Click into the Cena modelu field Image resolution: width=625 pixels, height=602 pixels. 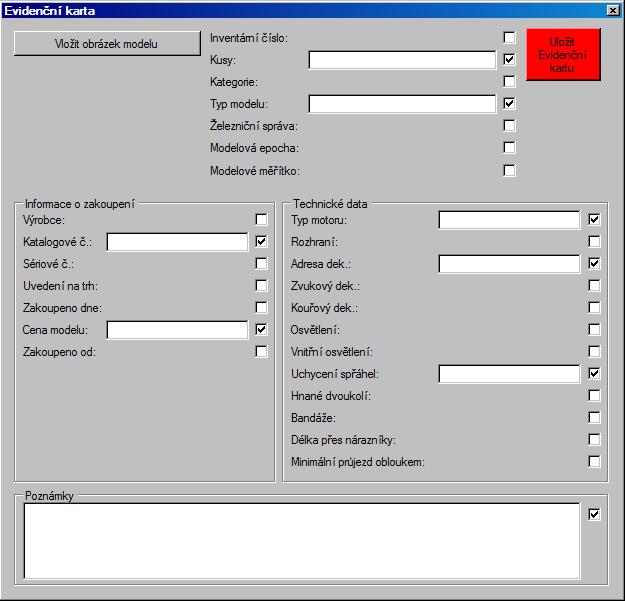pos(177,330)
